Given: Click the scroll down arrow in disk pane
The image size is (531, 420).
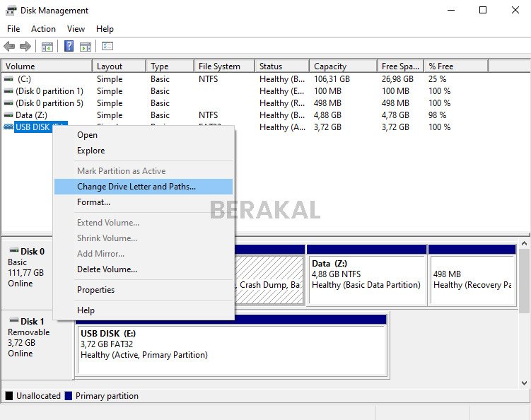Looking at the screenshot, I should [524, 383].
